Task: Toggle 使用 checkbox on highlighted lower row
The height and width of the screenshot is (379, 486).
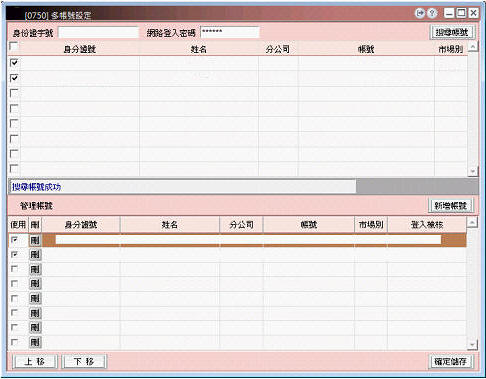Action: 14,240
